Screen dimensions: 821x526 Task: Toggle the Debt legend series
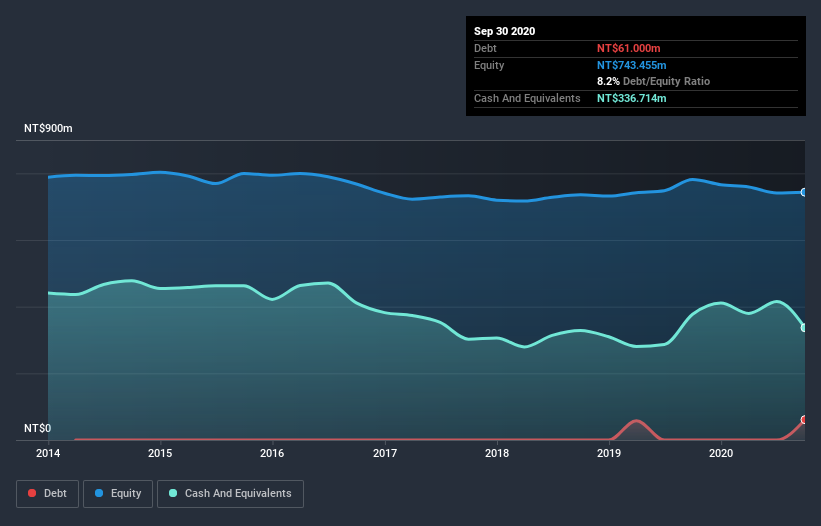pyautogui.click(x=46, y=493)
